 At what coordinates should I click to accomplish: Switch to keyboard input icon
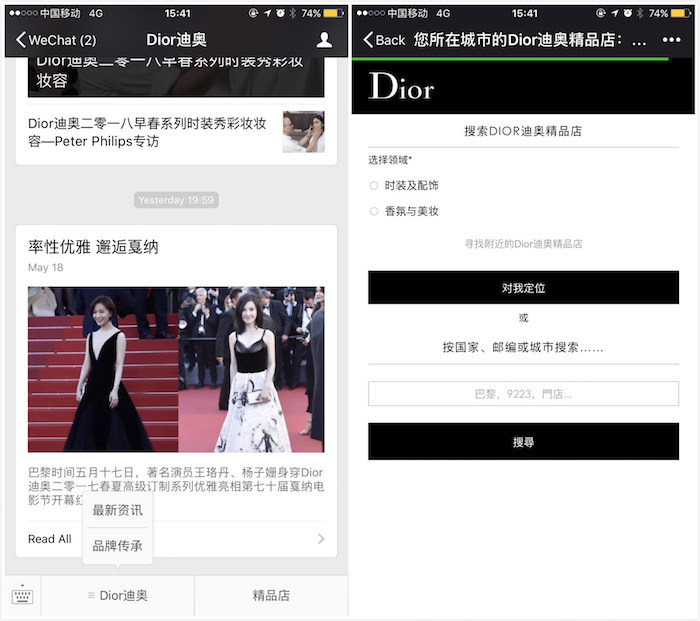click(22, 596)
